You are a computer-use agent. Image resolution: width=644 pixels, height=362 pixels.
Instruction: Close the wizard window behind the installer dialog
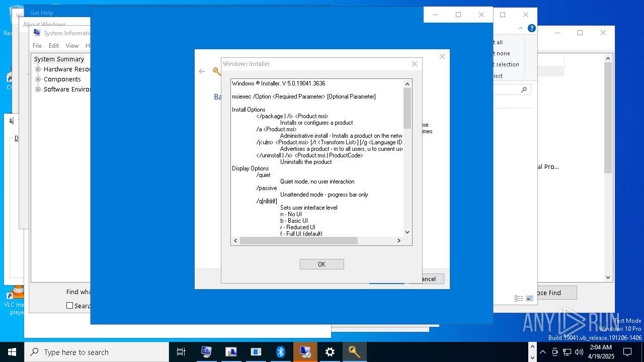pos(442,56)
